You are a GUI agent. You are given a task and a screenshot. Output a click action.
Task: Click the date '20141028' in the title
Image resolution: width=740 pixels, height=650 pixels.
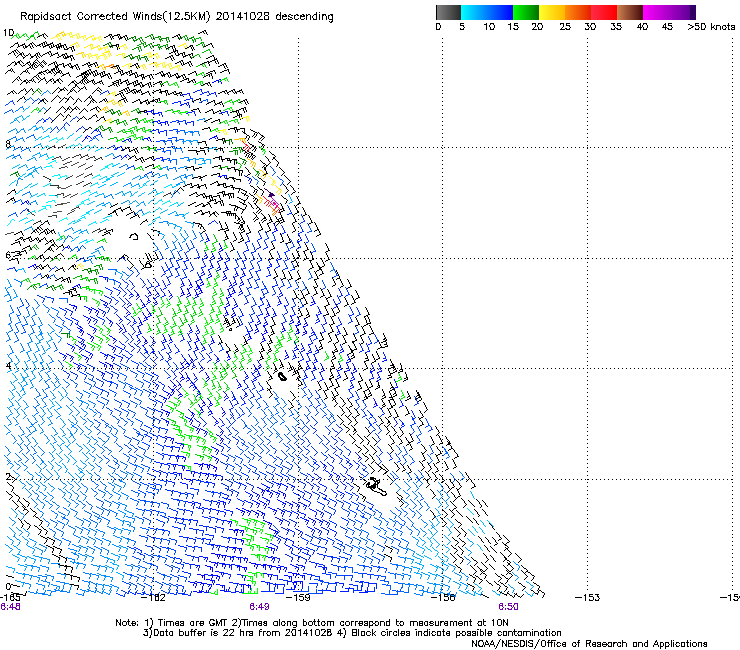click(243, 17)
